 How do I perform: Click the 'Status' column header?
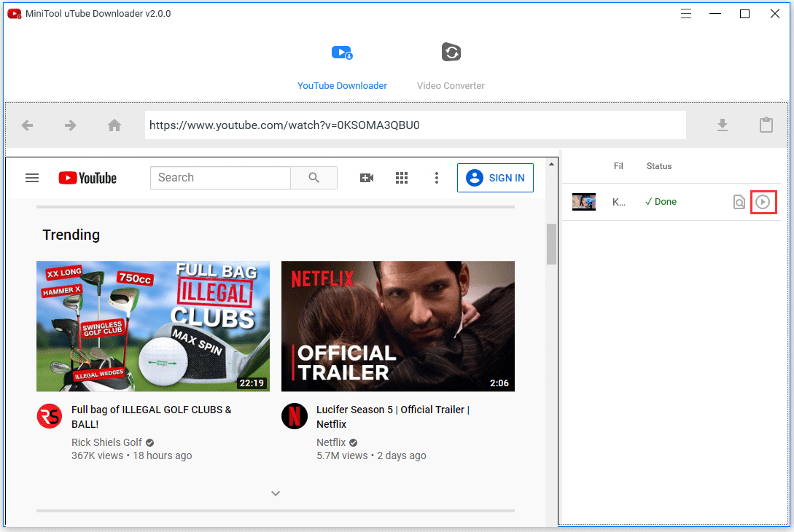pyautogui.click(x=659, y=166)
